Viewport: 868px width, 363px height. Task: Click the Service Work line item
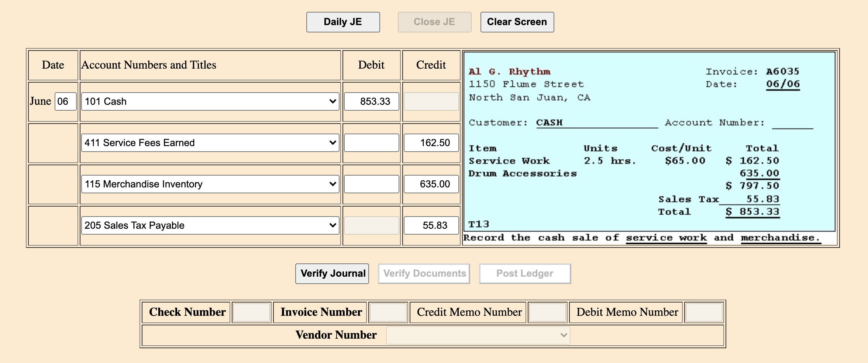pos(509,161)
